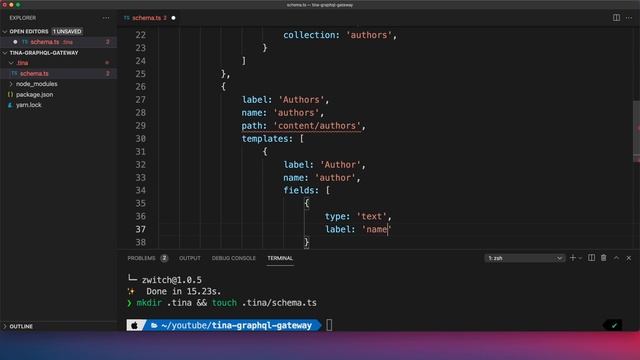The width and height of the screenshot is (640, 360).
Task: Click 'fields' keyword on line 34
Action: pyautogui.click(x=298, y=191)
